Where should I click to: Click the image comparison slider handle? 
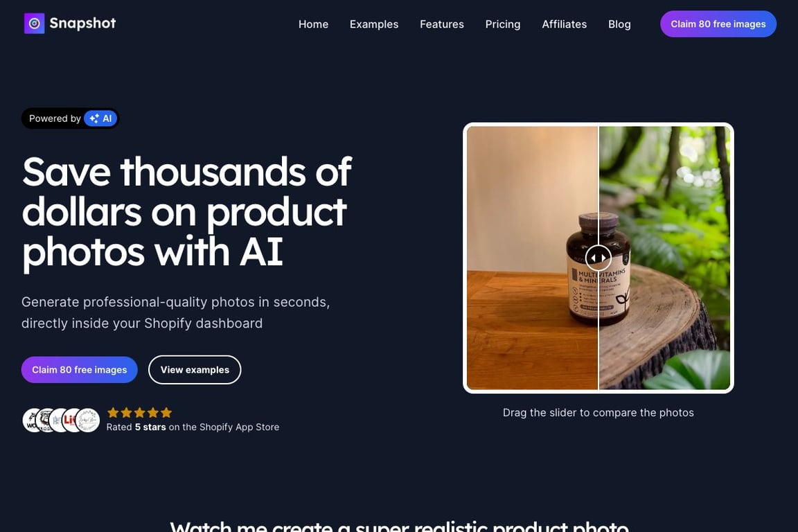pyautogui.click(x=598, y=258)
